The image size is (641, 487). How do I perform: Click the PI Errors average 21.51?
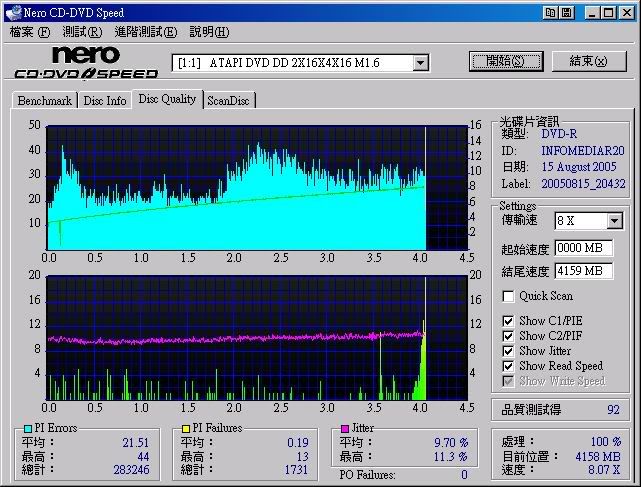pyautogui.click(x=136, y=443)
